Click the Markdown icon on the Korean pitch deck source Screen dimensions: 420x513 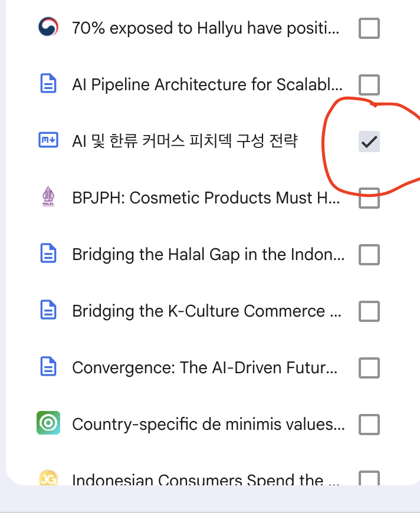48,140
